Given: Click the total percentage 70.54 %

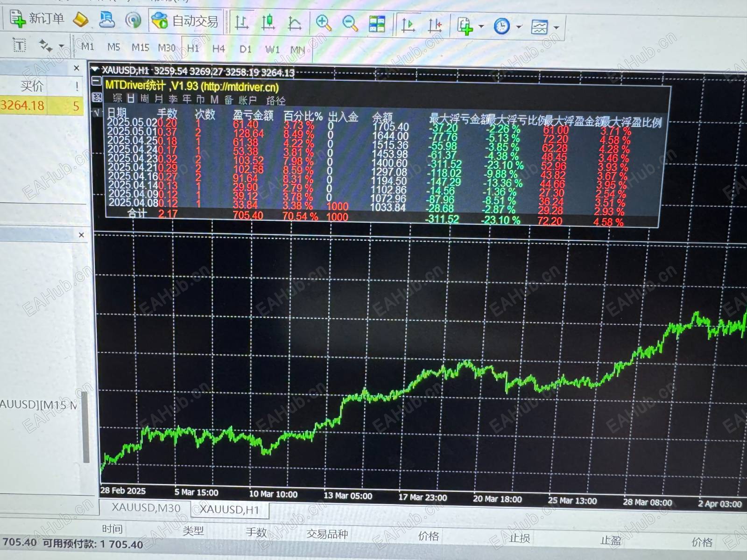Looking at the screenshot, I should click(x=300, y=216).
